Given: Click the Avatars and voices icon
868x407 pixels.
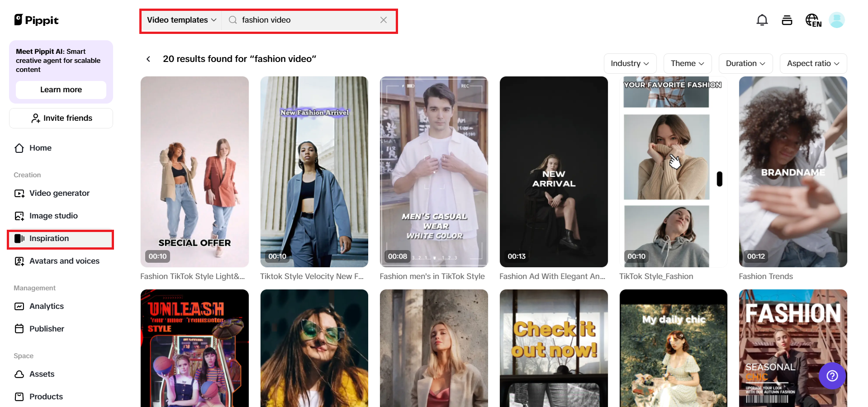Looking at the screenshot, I should coord(19,261).
